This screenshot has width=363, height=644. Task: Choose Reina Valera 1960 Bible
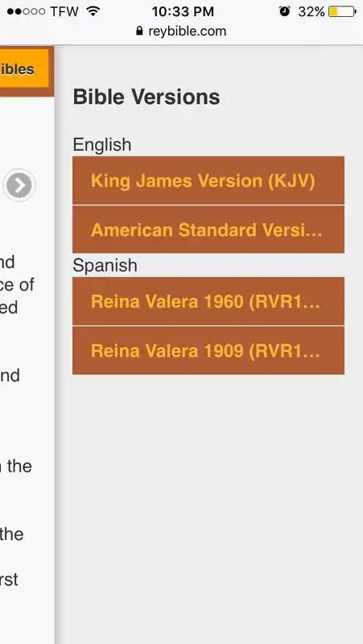tap(208, 301)
